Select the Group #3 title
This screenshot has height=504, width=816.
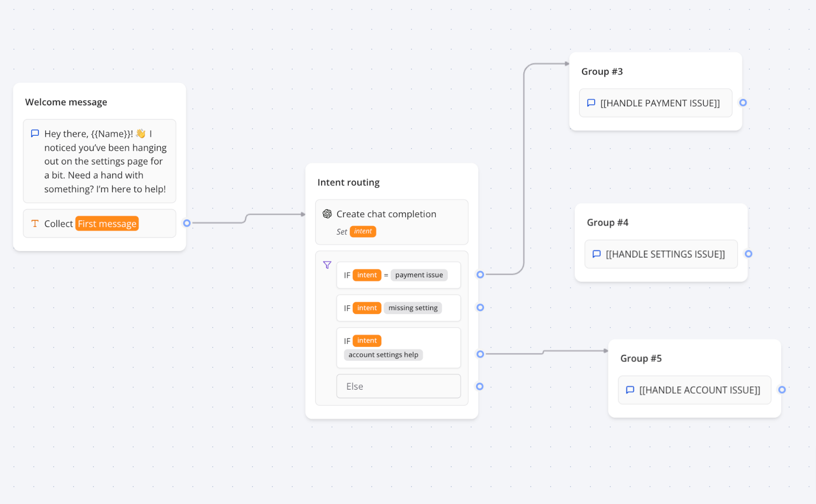tap(602, 72)
